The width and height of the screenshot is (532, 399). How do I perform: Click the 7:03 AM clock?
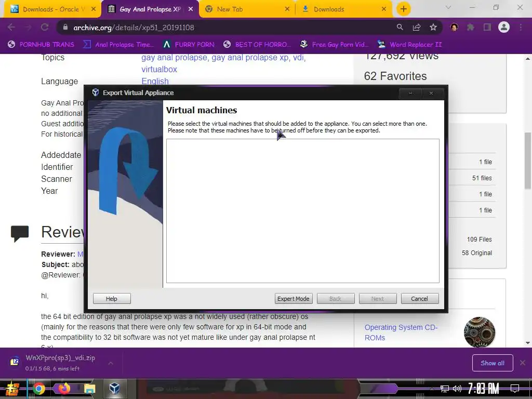[x=484, y=389]
